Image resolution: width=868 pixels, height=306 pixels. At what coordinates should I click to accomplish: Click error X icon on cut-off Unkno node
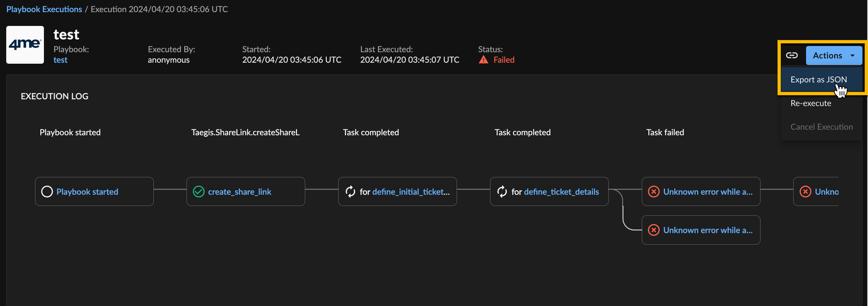click(x=805, y=192)
